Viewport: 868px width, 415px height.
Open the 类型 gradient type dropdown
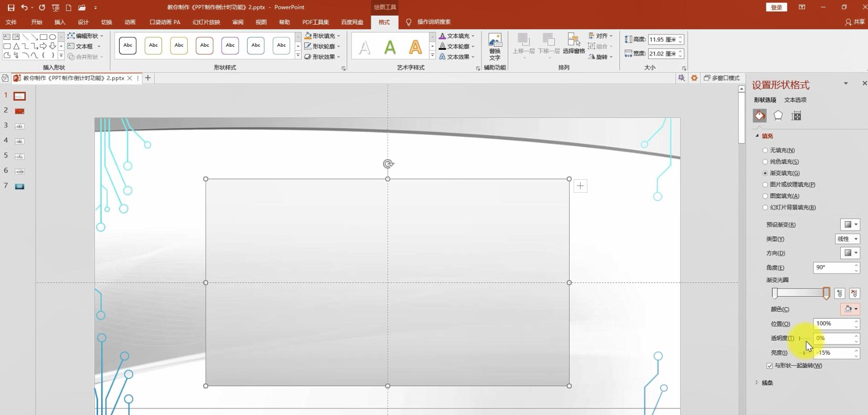tap(847, 239)
